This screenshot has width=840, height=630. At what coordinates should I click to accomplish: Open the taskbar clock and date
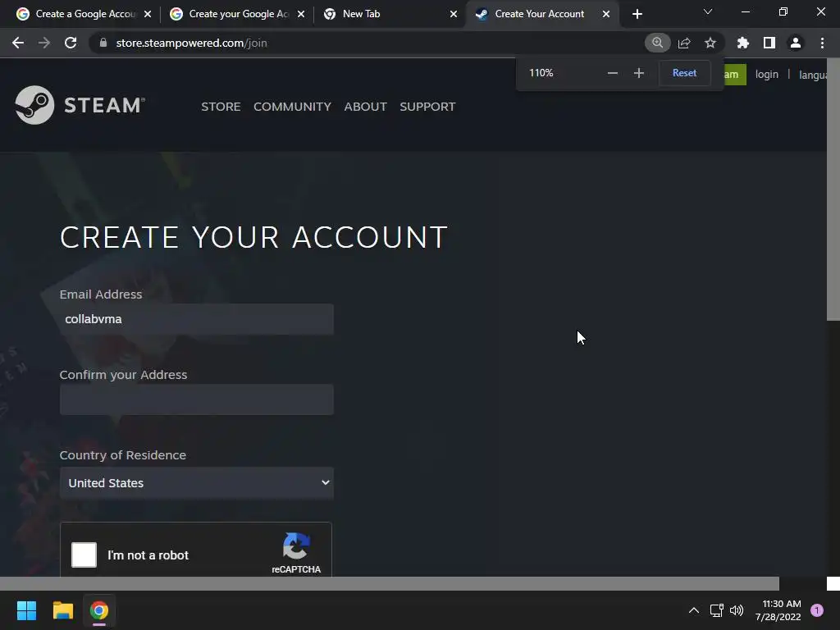tap(778, 610)
